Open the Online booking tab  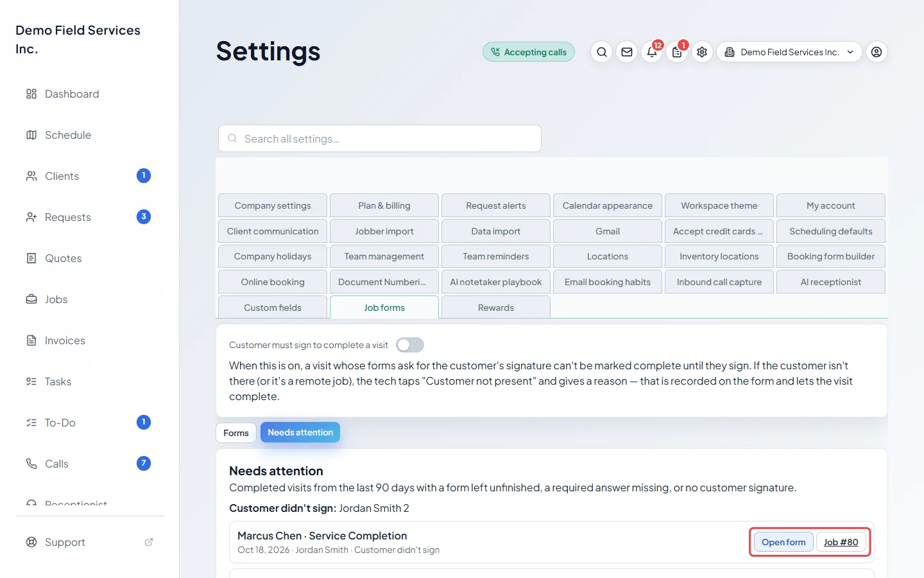[x=273, y=282]
